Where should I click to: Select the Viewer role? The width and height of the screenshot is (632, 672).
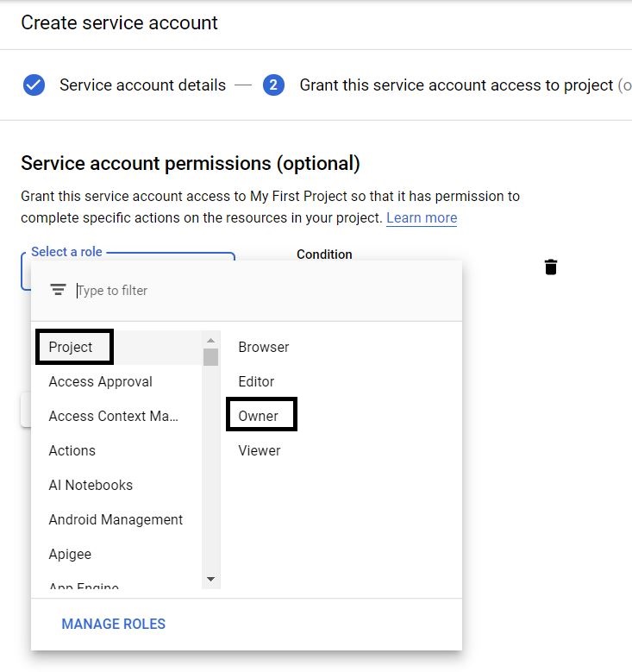tap(260, 450)
